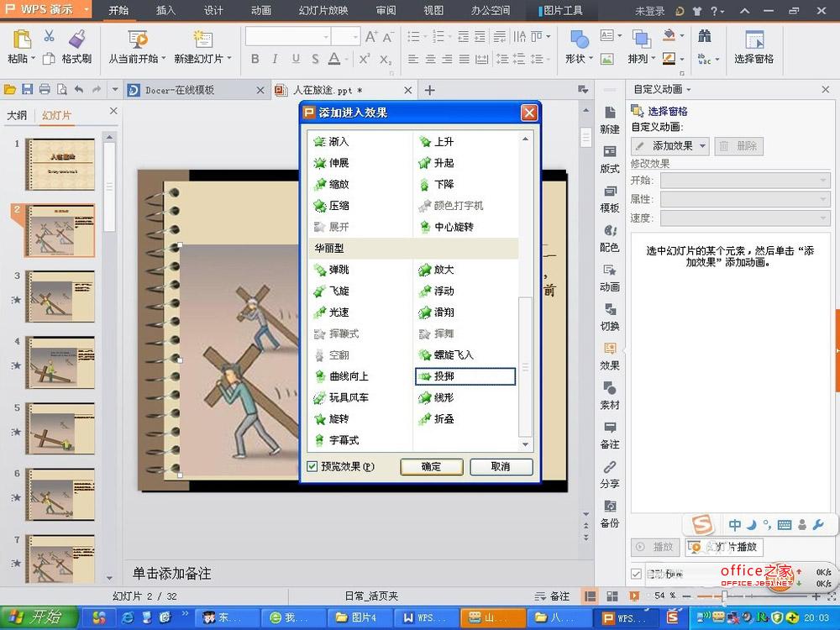Select the 弹跳 bounce entrance effect
The image size is (840, 630).
339,270
